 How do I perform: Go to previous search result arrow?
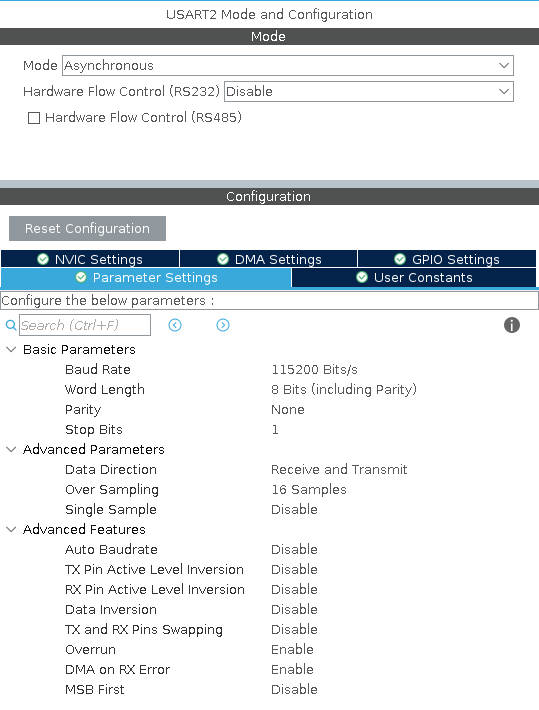(x=175, y=325)
